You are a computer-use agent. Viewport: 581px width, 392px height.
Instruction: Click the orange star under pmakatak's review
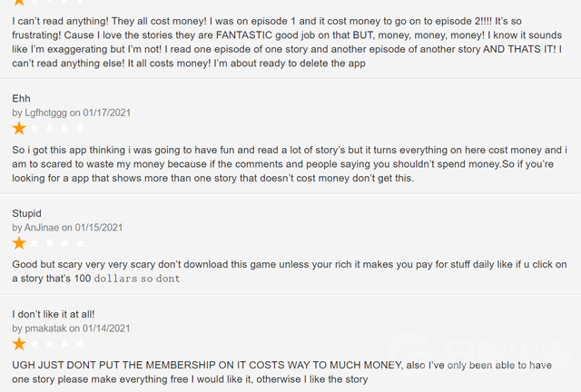pyautogui.click(x=19, y=344)
